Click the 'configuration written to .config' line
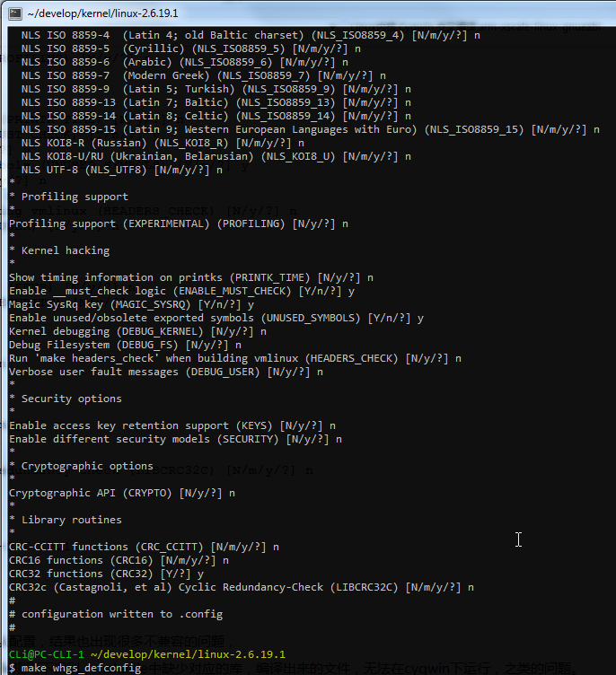This screenshot has width=616, height=675. pyautogui.click(x=122, y=614)
